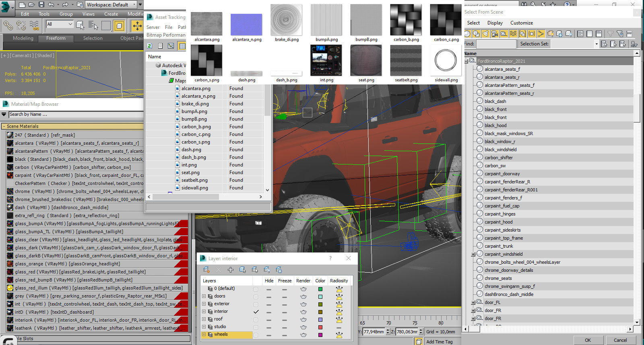This screenshot has height=345, width=644.
Task: Switch to the Modeling ribbon tab
Action: point(23,38)
